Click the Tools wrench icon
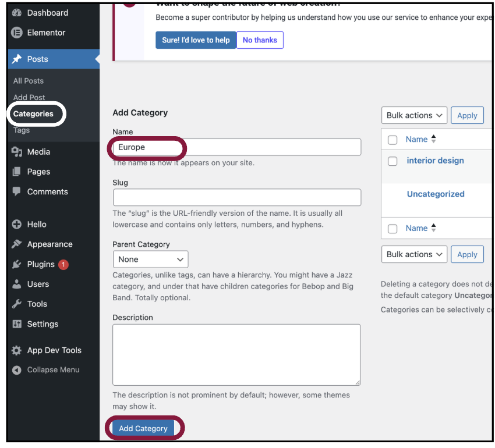This screenshot has height=448, width=495. click(17, 304)
